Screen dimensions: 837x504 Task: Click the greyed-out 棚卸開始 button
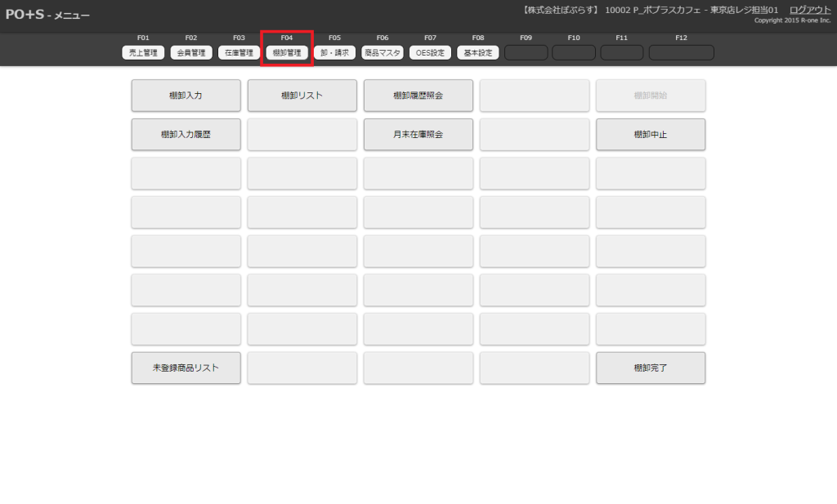click(651, 96)
